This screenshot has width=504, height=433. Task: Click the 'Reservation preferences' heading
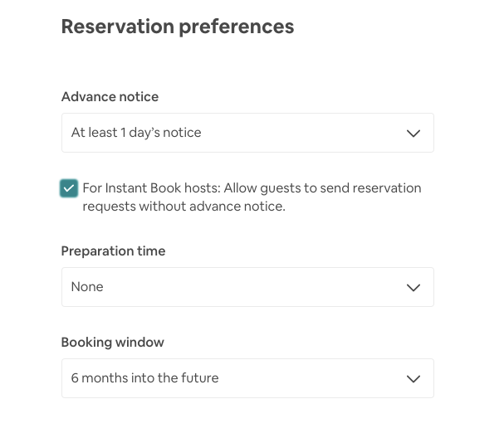[178, 27]
